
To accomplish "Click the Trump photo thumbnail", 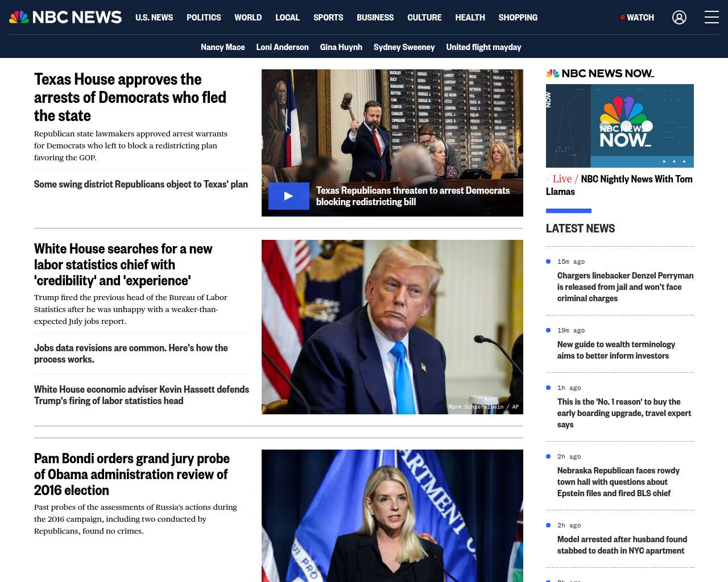I will 392,327.
